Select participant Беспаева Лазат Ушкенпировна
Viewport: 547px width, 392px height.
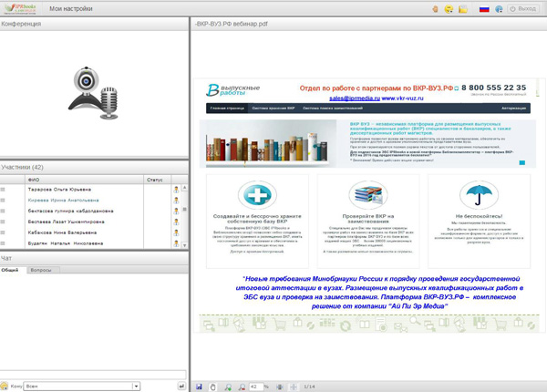66,222
